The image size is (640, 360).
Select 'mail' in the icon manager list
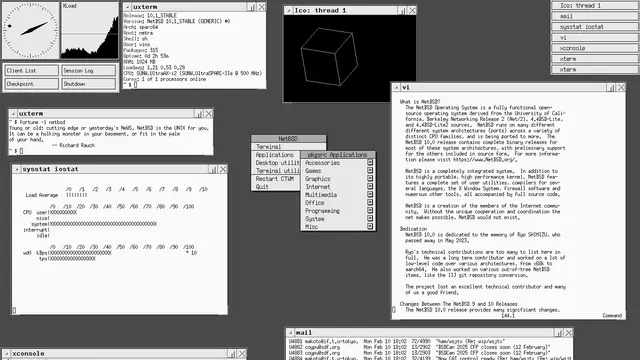pos(595,16)
